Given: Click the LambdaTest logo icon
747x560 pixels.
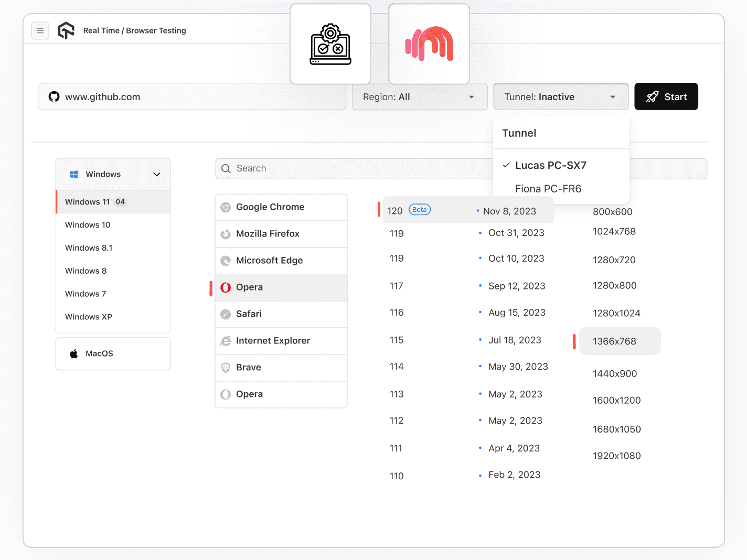Looking at the screenshot, I should click(66, 31).
